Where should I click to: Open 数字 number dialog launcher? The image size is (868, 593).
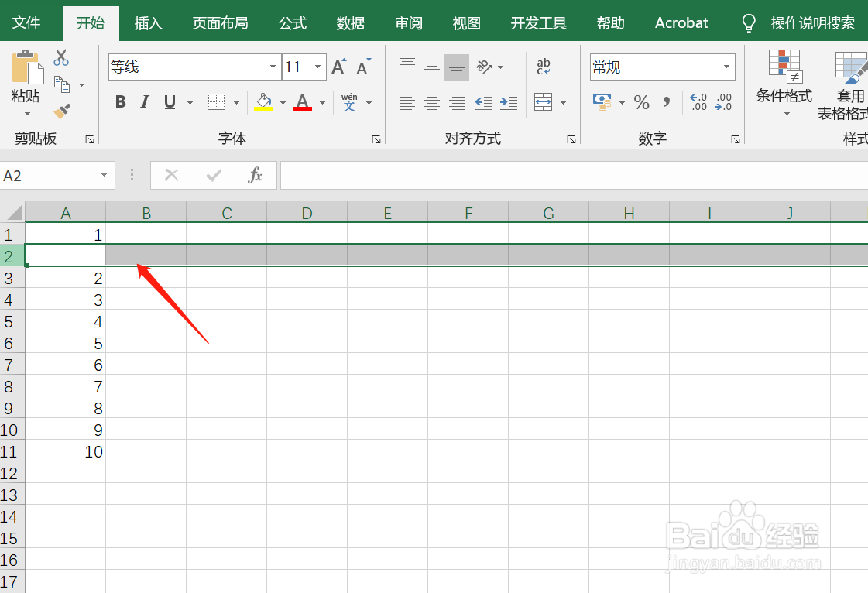click(x=735, y=139)
